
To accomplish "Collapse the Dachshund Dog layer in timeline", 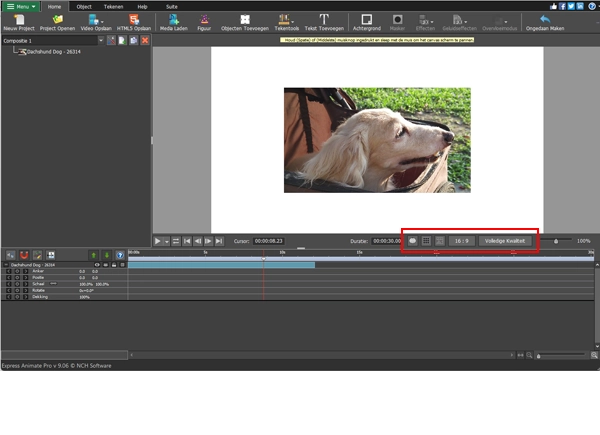I will (x=6, y=265).
